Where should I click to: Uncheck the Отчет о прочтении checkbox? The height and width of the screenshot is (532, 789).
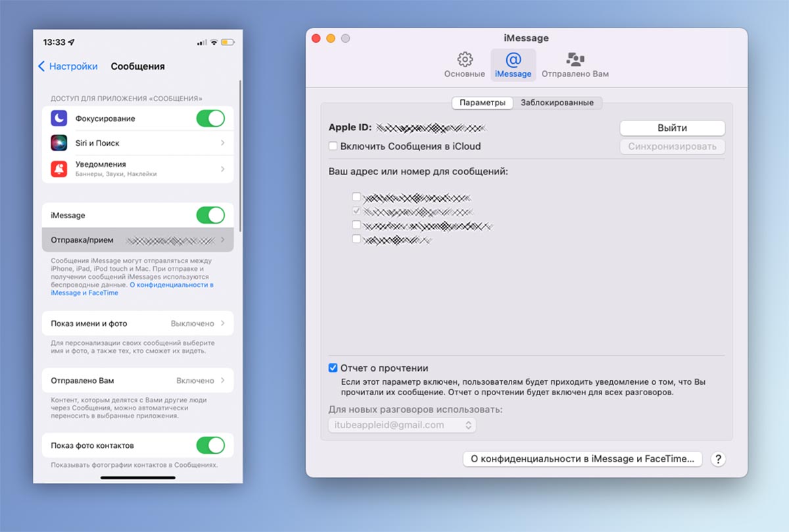click(x=333, y=368)
